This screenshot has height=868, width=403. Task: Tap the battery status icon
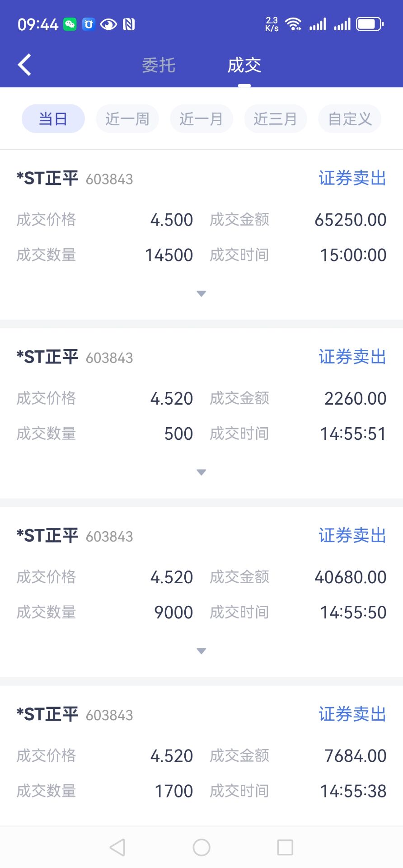370,24
